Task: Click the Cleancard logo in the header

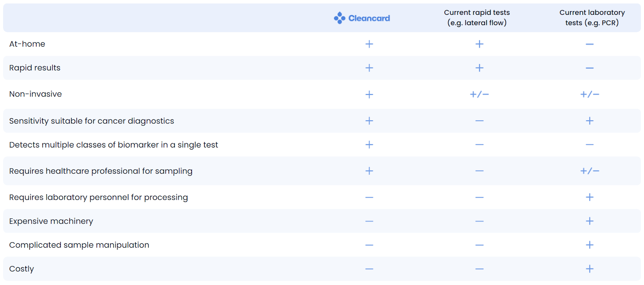Action: pos(362,18)
